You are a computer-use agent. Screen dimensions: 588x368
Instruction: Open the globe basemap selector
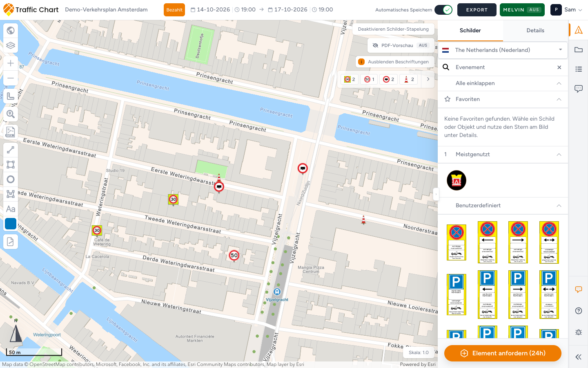coord(11,31)
